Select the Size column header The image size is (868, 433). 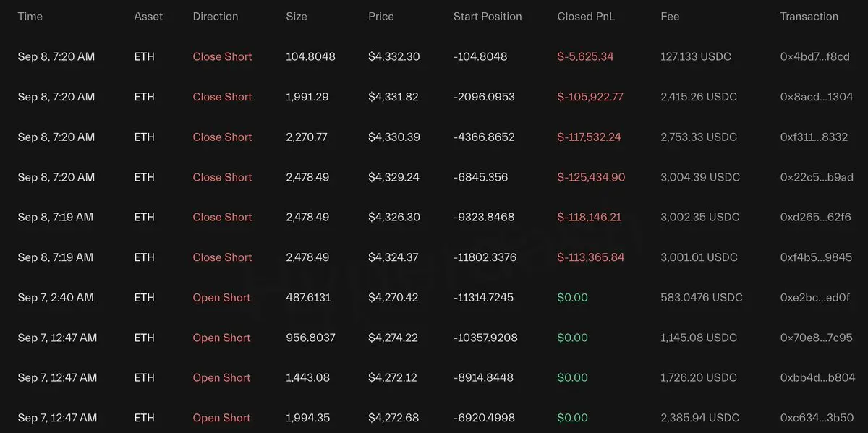(x=297, y=16)
